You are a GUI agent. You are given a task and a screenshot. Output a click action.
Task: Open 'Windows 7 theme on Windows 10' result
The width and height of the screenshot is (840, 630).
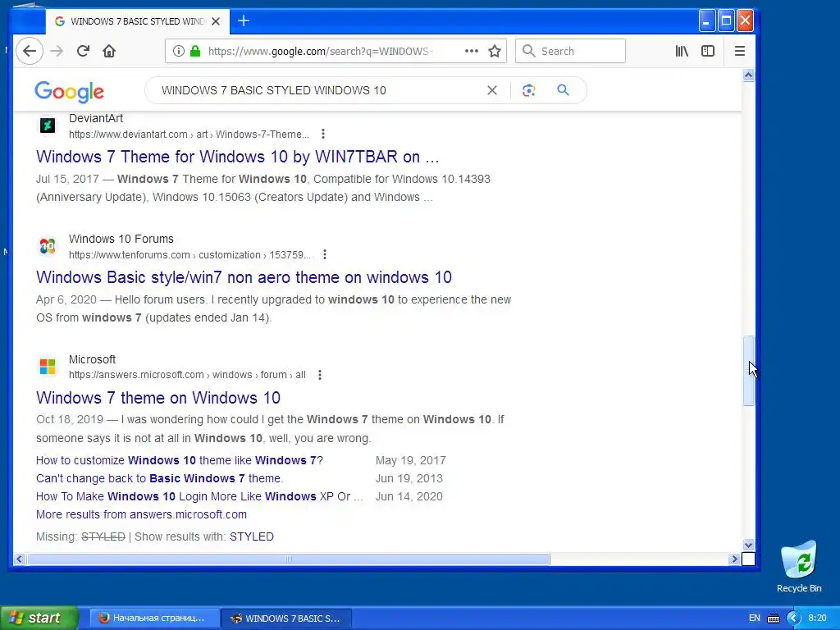[x=158, y=398]
